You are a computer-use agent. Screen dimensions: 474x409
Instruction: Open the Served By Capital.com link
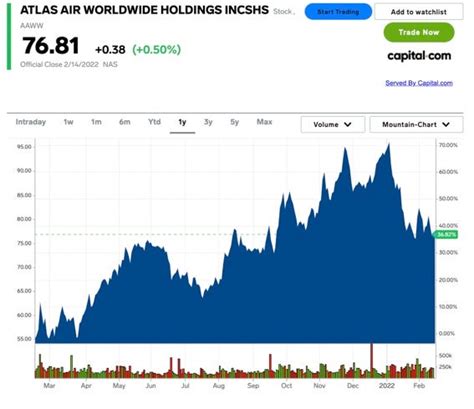tap(419, 83)
